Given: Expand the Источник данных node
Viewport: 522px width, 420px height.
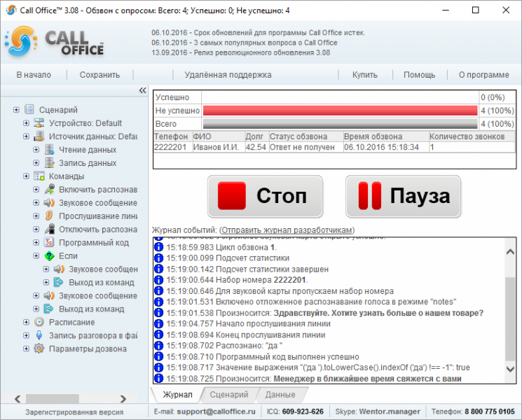Looking at the screenshot, I should click(27, 136).
